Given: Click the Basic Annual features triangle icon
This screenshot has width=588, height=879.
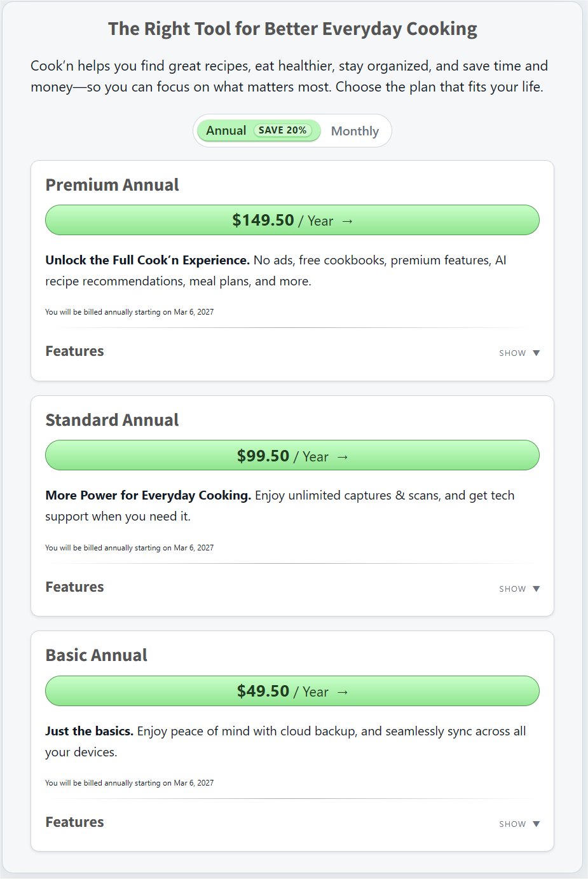Looking at the screenshot, I should coord(536,824).
